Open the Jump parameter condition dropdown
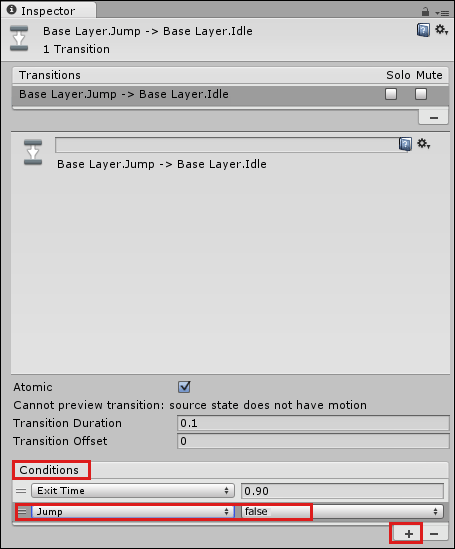455x549 pixels. pos(133,512)
